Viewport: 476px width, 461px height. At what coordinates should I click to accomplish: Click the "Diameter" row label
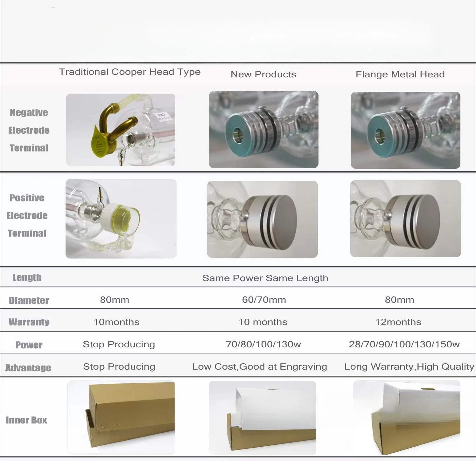pos(29,300)
